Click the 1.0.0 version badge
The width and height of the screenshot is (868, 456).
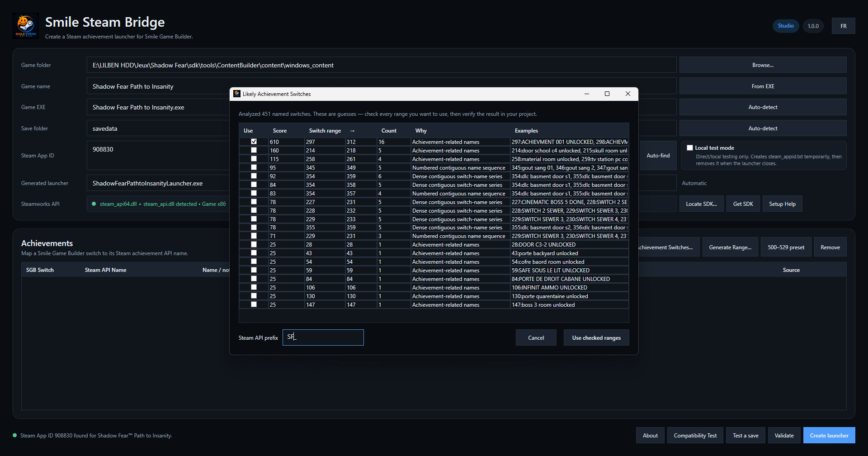(813, 26)
